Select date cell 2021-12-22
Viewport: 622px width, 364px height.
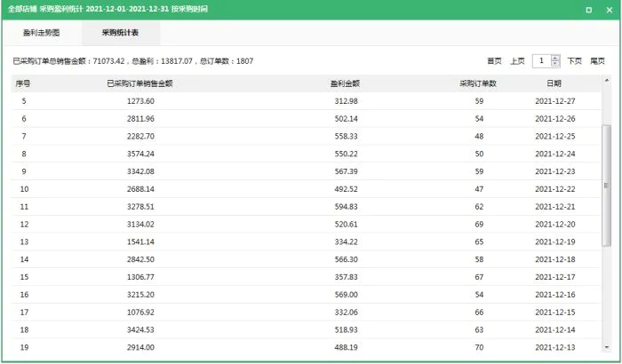[x=555, y=189]
